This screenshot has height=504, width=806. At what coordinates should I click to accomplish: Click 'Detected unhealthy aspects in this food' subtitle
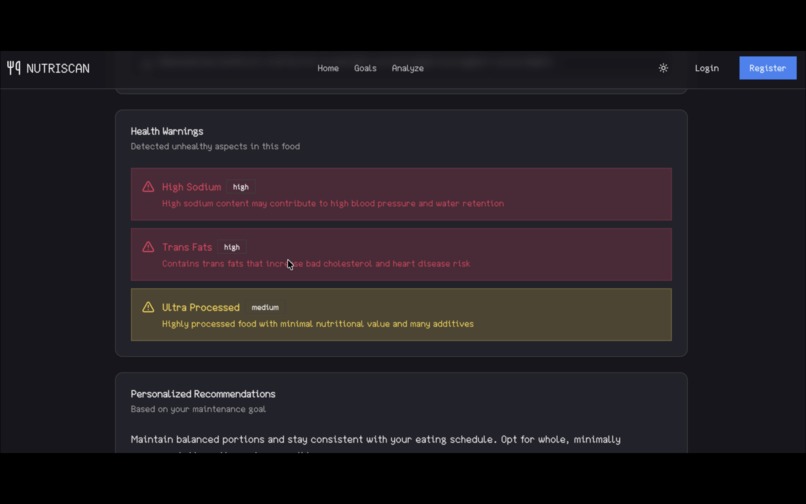pyautogui.click(x=215, y=147)
